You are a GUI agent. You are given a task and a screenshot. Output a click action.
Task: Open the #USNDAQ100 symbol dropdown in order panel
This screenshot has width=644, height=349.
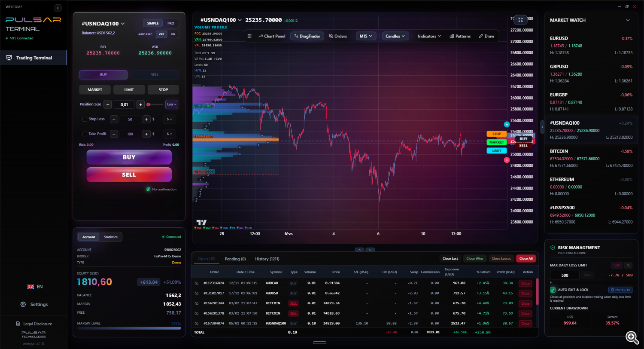point(103,24)
